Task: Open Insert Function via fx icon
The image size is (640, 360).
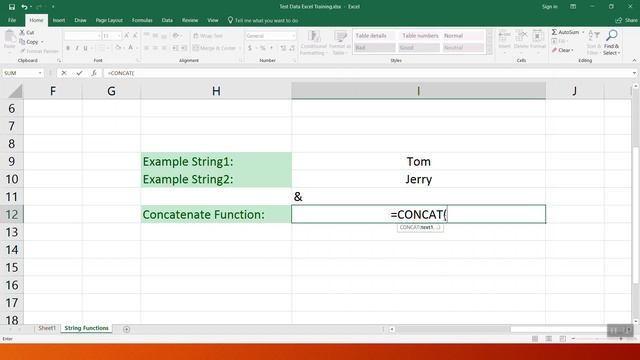Action: 94,73
